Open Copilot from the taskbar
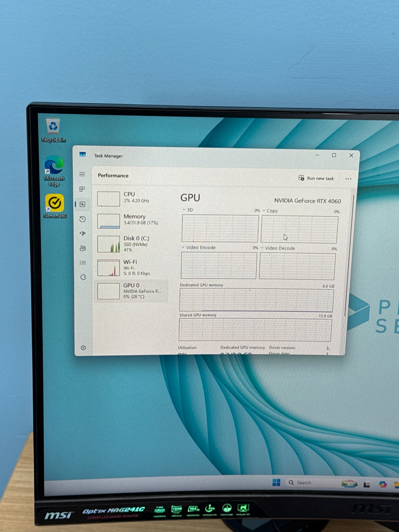This screenshot has height=532, width=399. tap(383, 484)
